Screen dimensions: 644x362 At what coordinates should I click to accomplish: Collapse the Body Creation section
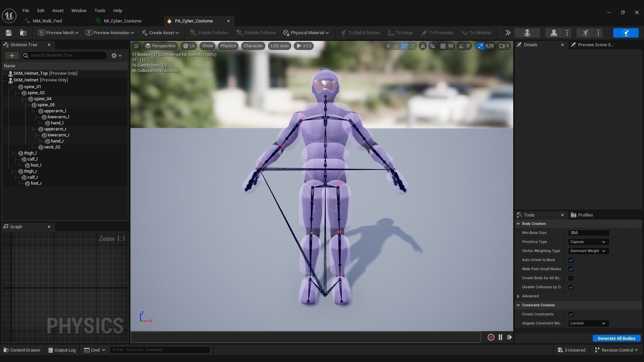coord(518,224)
